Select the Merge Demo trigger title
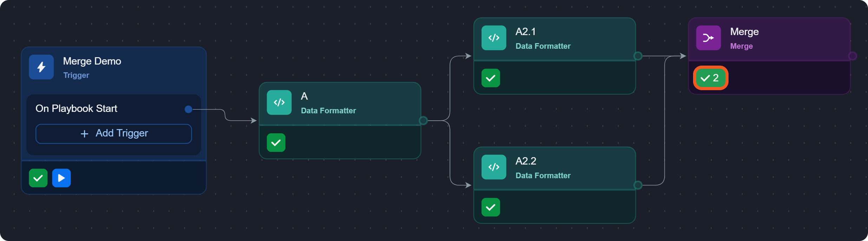Viewport: 868px width, 241px height. coord(92,61)
